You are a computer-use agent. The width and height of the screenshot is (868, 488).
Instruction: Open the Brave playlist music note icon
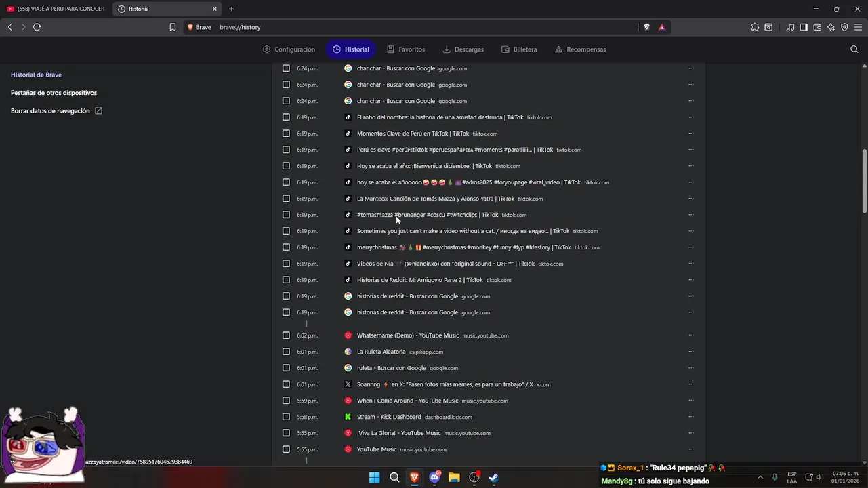point(790,27)
